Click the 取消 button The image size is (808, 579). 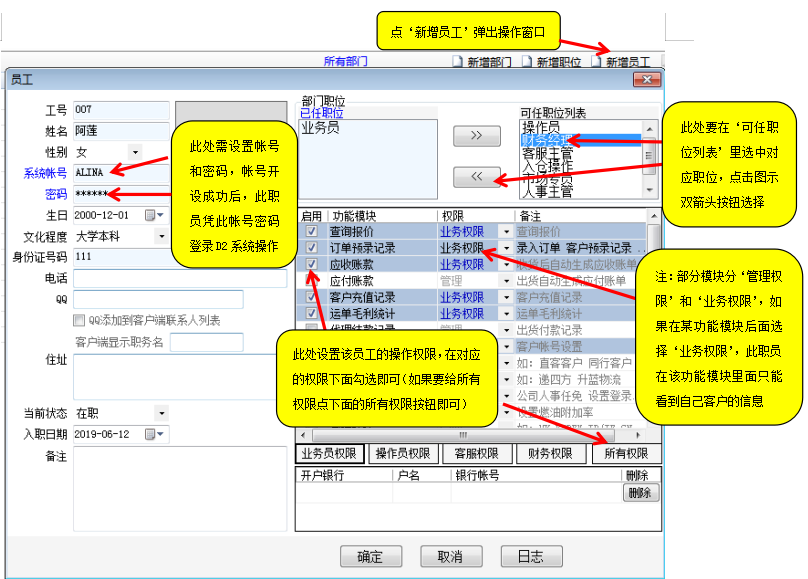[x=450, y=556]
